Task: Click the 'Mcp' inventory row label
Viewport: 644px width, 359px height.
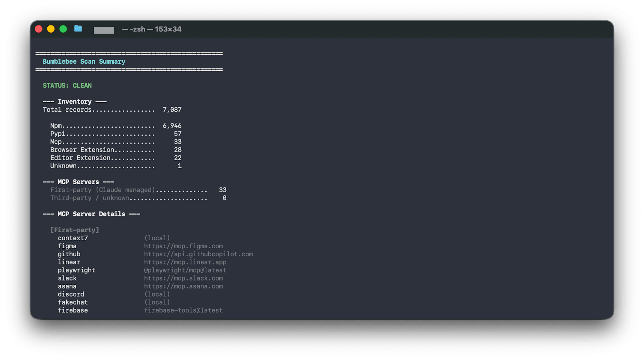Action: 56,142
